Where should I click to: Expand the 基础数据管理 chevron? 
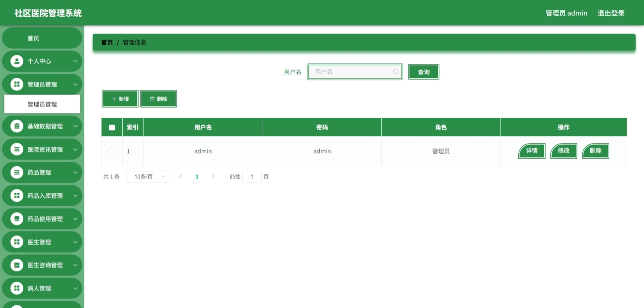(x=75, y=126)
